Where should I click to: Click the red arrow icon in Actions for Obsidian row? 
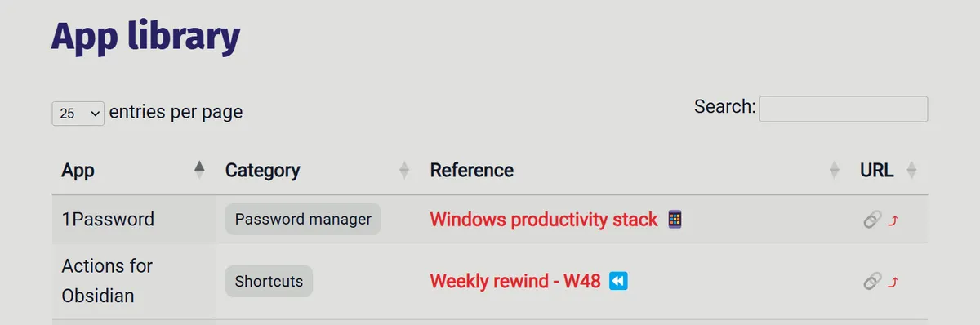893,283
